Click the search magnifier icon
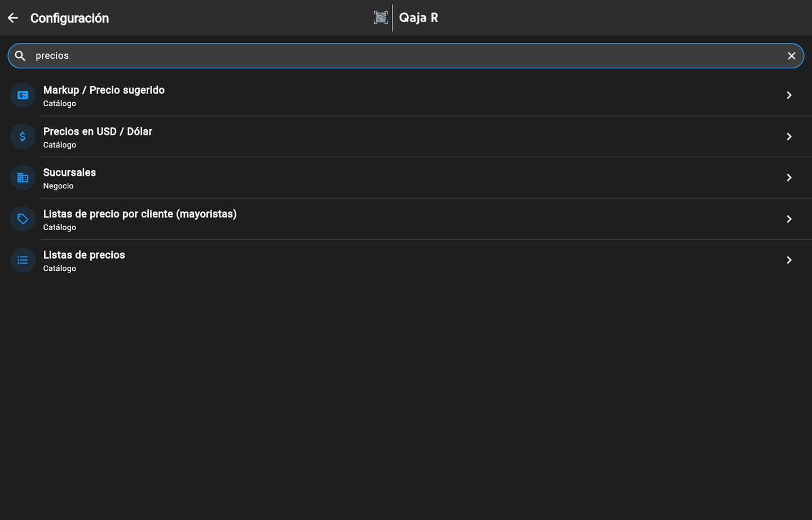The image size is (812, 520). [20, 56]
